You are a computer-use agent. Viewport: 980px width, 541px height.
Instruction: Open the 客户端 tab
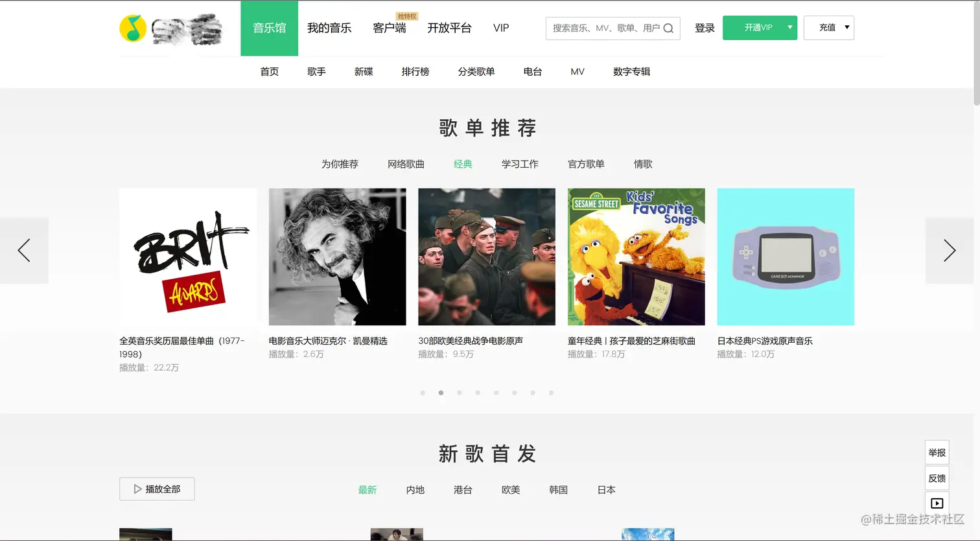click(390, 28)
